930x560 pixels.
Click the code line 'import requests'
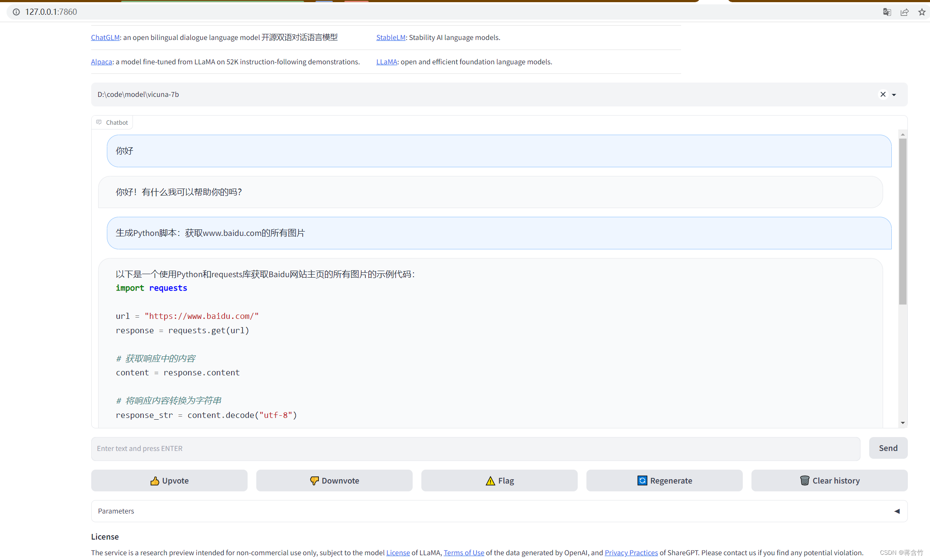[x=151, y=288]
